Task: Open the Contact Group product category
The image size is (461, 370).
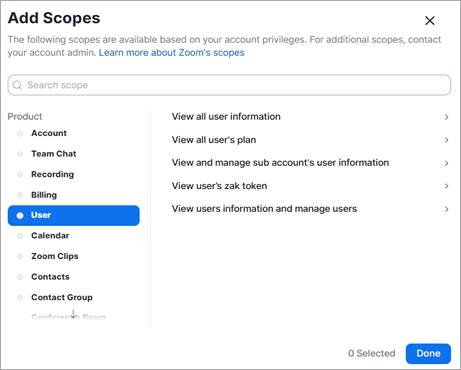Action: 62,297
